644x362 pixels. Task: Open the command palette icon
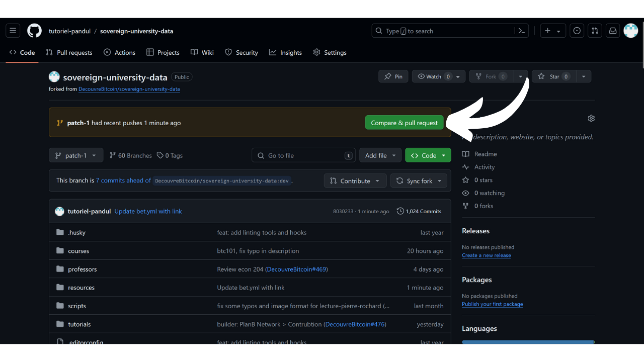pos(522,31)
